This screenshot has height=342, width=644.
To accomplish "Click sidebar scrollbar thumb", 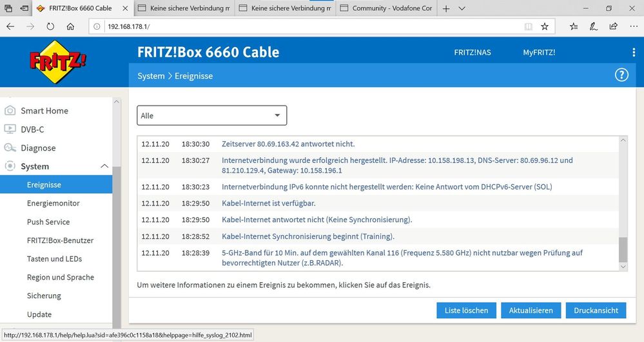I will pos(117,246).
